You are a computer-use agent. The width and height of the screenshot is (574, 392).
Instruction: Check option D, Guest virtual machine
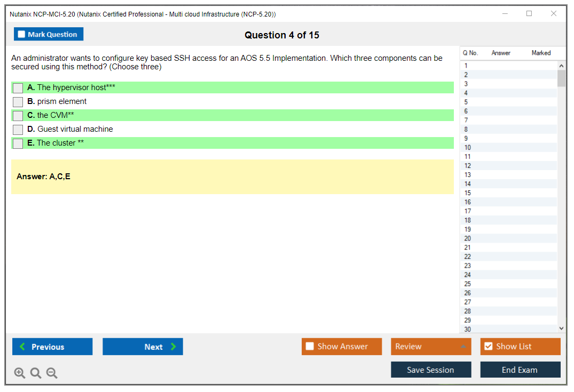click(18, 130)
